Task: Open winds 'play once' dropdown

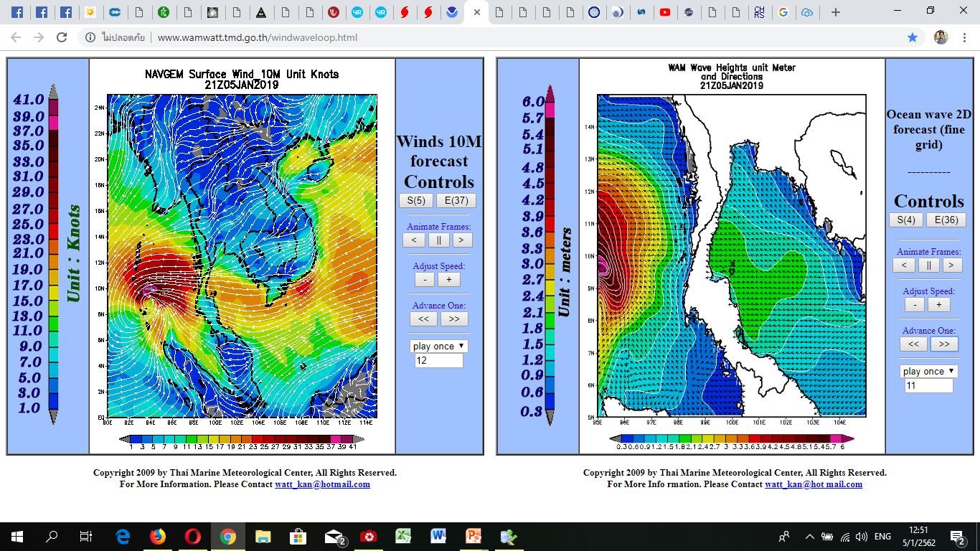Action: [439, 346]
